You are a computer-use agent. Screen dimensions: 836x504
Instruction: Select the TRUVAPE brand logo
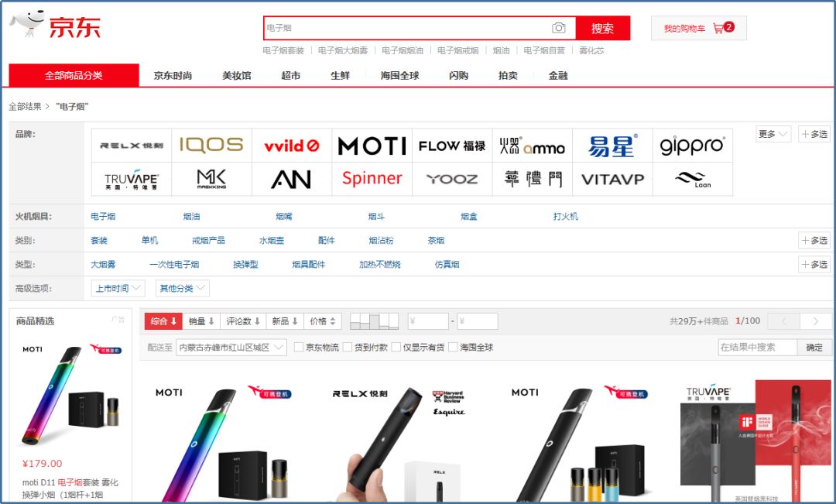[132, 179]
